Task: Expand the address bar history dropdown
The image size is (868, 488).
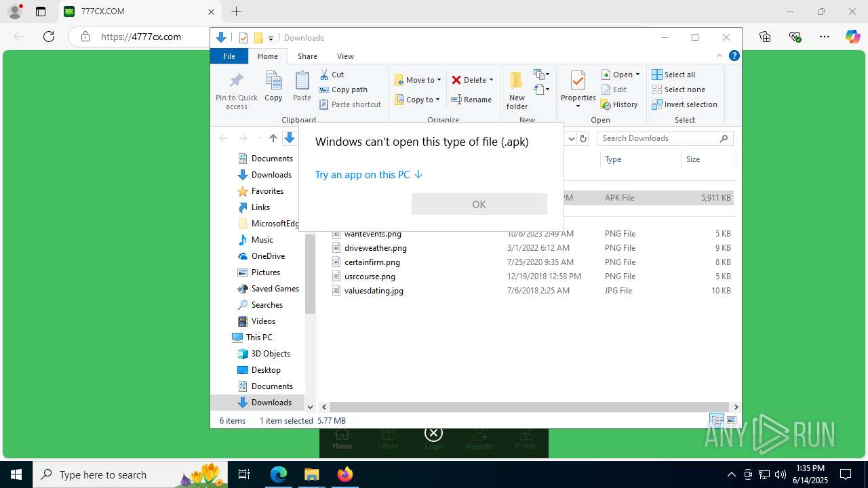Action: pos(571,138)
